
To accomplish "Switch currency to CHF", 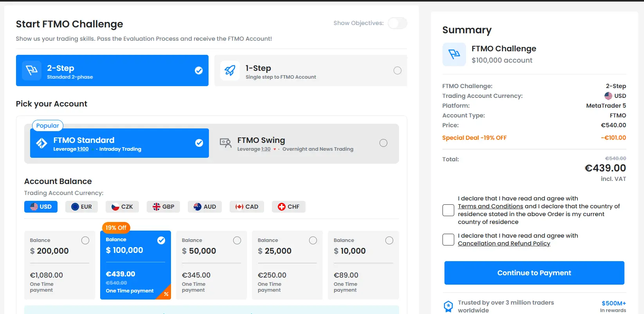I will tap(289, 207).
